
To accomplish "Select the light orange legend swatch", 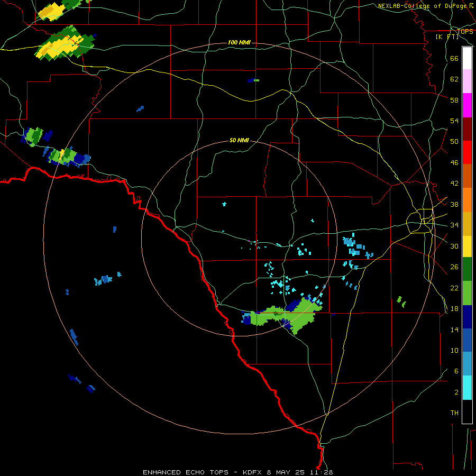I will (467, 200).
